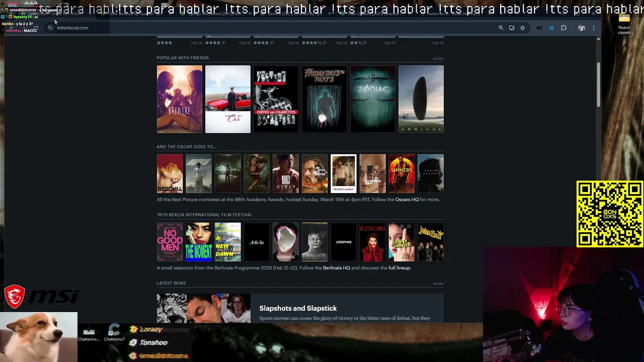Open the Coffee and Cigarettes poster

(276, 99)
